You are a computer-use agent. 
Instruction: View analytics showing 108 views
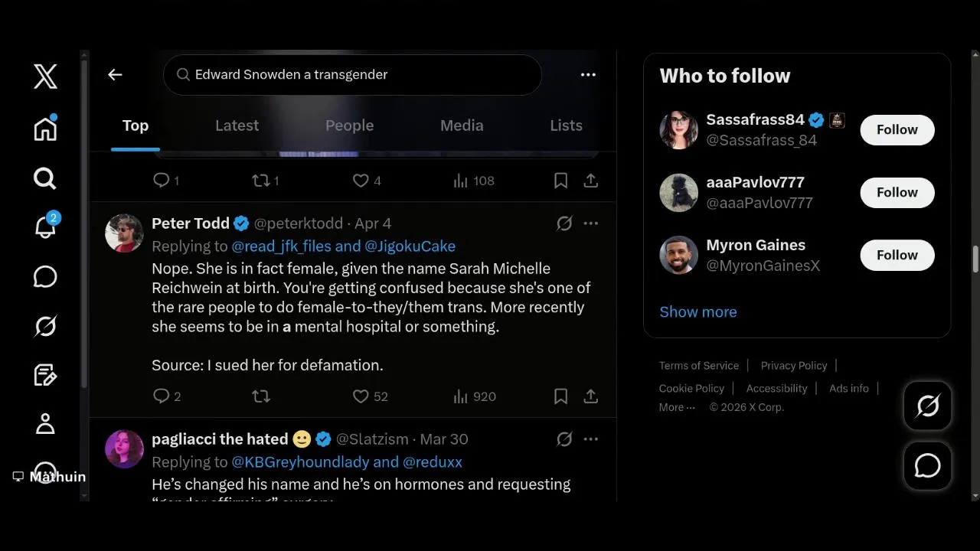pyautogui.click(x=474, y=181)
